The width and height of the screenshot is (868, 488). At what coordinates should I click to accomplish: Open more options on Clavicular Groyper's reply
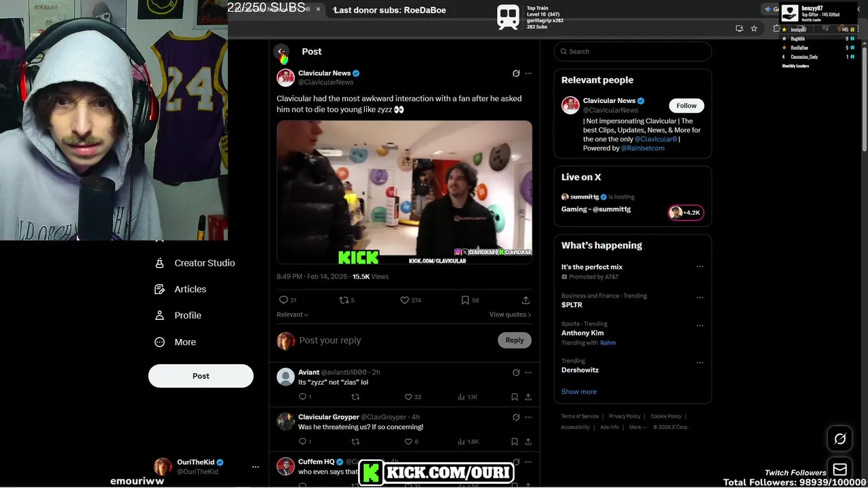tap(528, 417)
